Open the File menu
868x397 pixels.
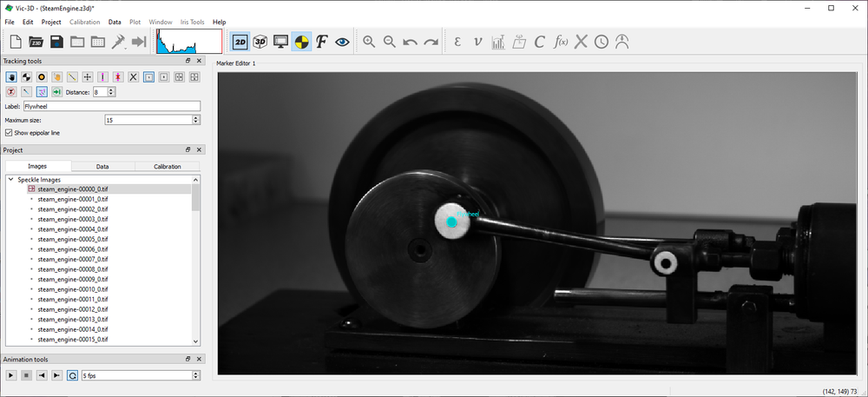pyautogui.click(x=10, y=22)
